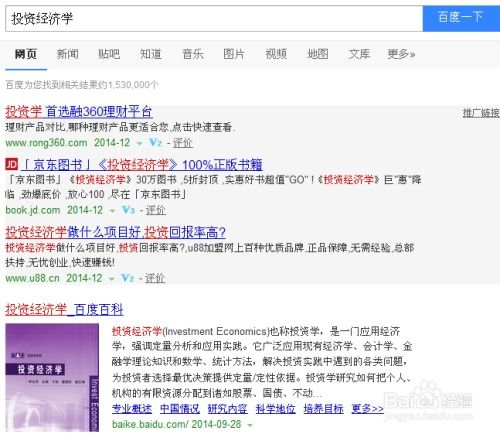
Task: Expand the dropdown arrow after rong360.com date
Action: (x=139, y=144)
